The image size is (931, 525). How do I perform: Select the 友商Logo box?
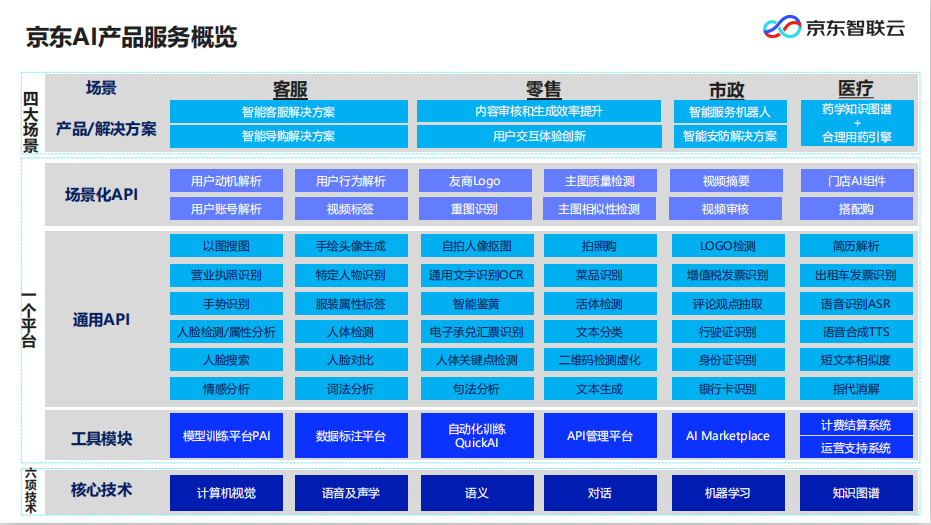pos(475,181)
